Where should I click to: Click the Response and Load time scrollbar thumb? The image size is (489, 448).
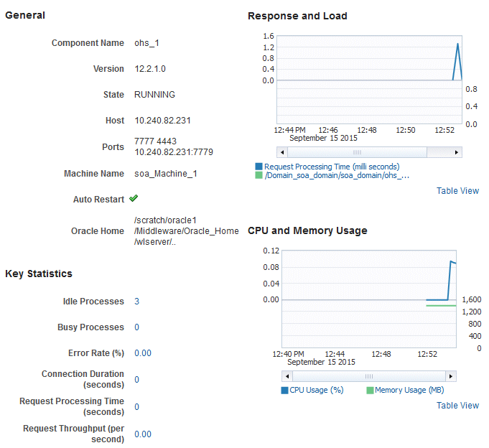[357, 152]
